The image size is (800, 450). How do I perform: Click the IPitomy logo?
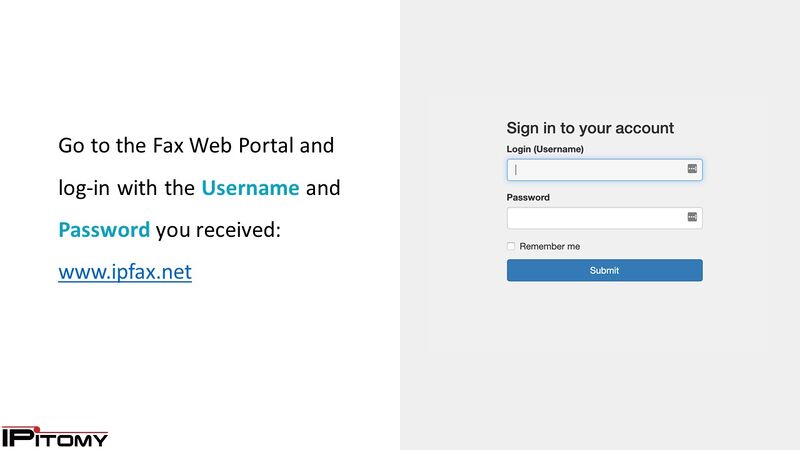(55, 437)
